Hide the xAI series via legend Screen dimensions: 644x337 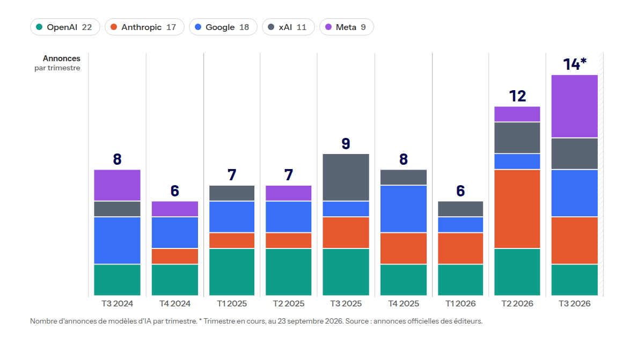point(288,27)
